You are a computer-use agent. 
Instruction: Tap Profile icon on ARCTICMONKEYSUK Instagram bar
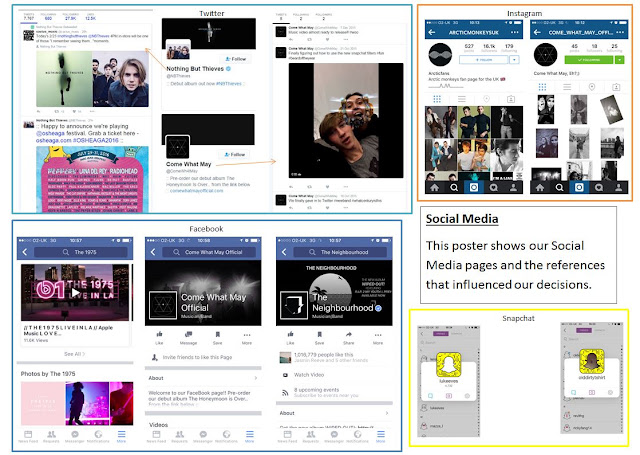[x=513, y=188]
